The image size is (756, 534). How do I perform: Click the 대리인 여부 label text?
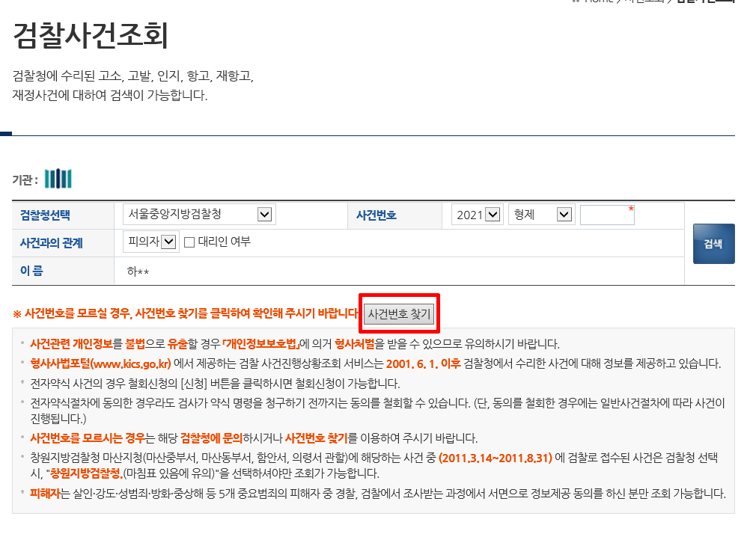(x=224, y=242)
